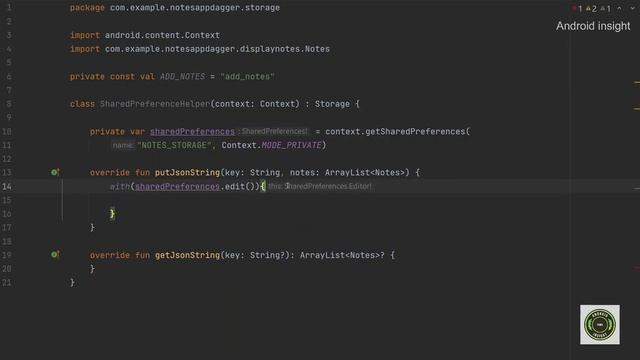The height and width of the screenshot is (360, 640).
Task: Click the ArrayList<Notes>? return type on line 19
Action: [x=342, y=255]
